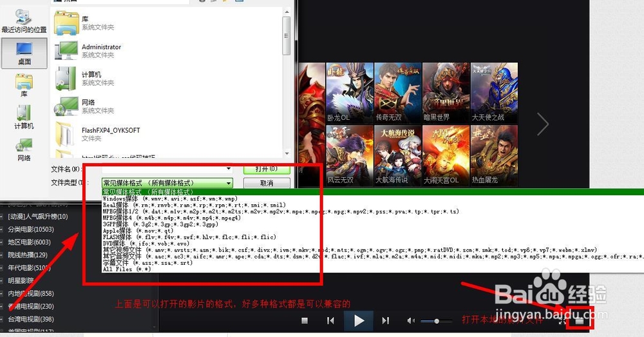Start playback with the play button
644x337 pixels.
point(359,320)
